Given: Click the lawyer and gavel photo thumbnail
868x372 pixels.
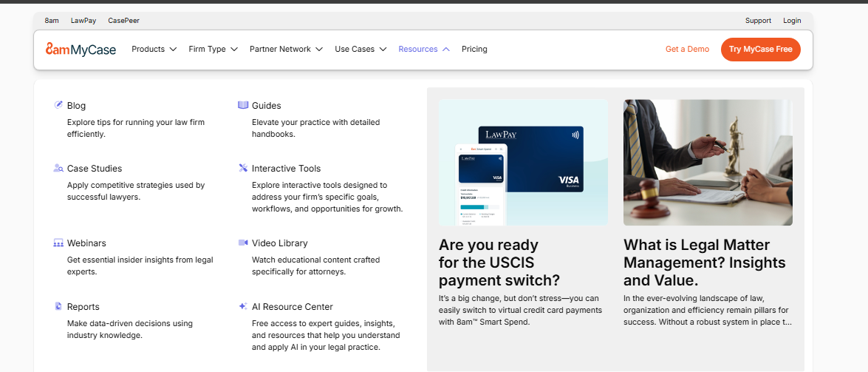Looking at the screenshot, I should click(708, 163).
